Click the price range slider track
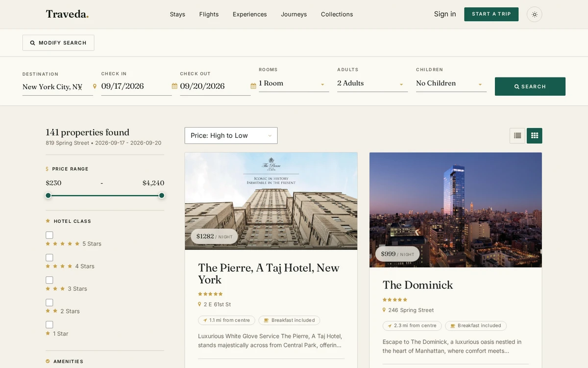 [105, 195]
